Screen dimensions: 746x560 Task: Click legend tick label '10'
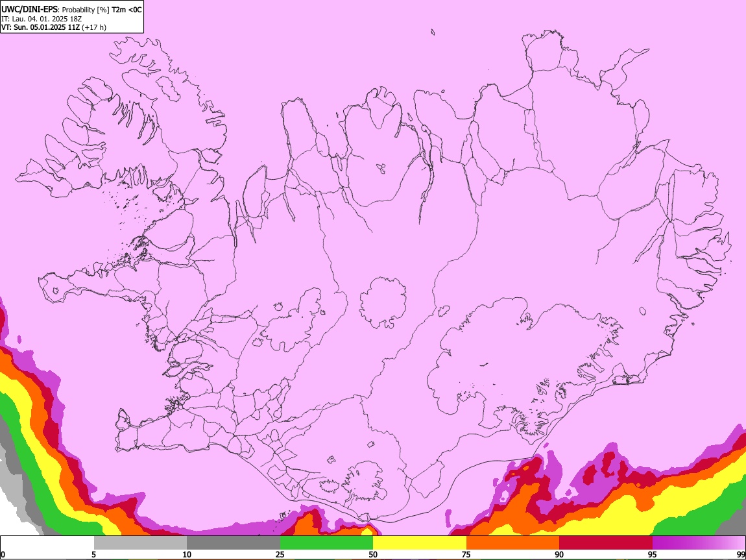[187, 555]
